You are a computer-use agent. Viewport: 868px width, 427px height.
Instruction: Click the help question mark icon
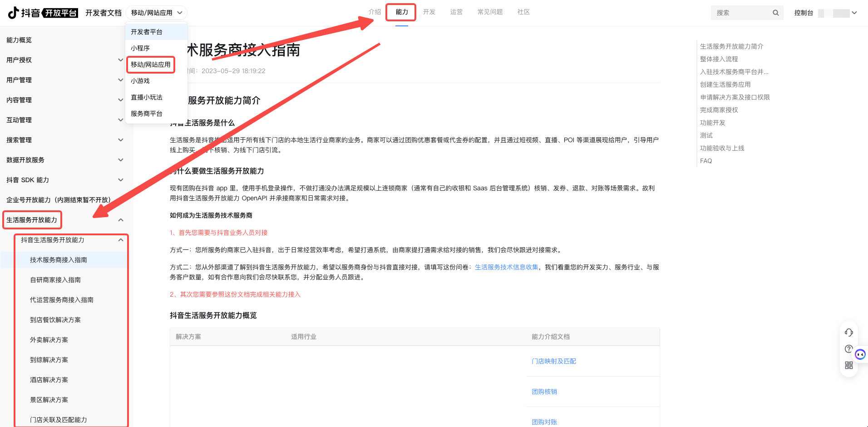tap(848, 349)
